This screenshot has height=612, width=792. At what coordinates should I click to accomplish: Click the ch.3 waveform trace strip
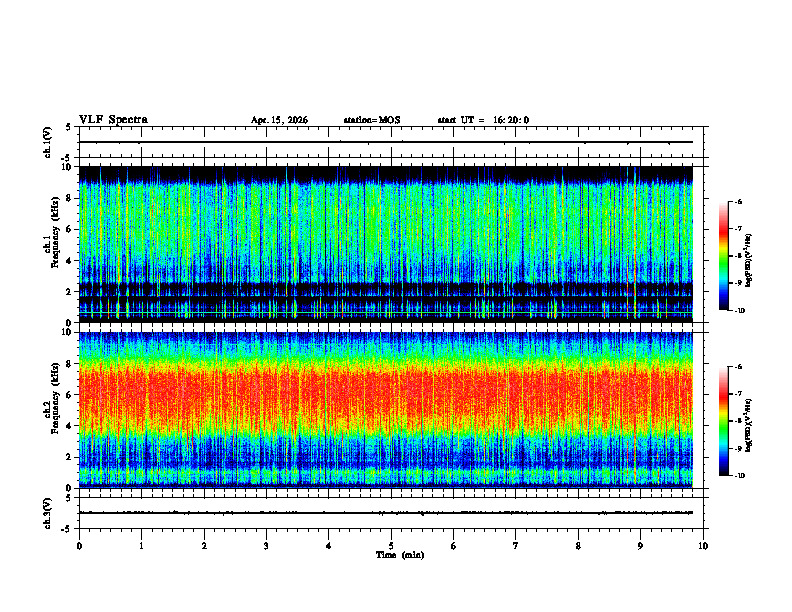391,513
